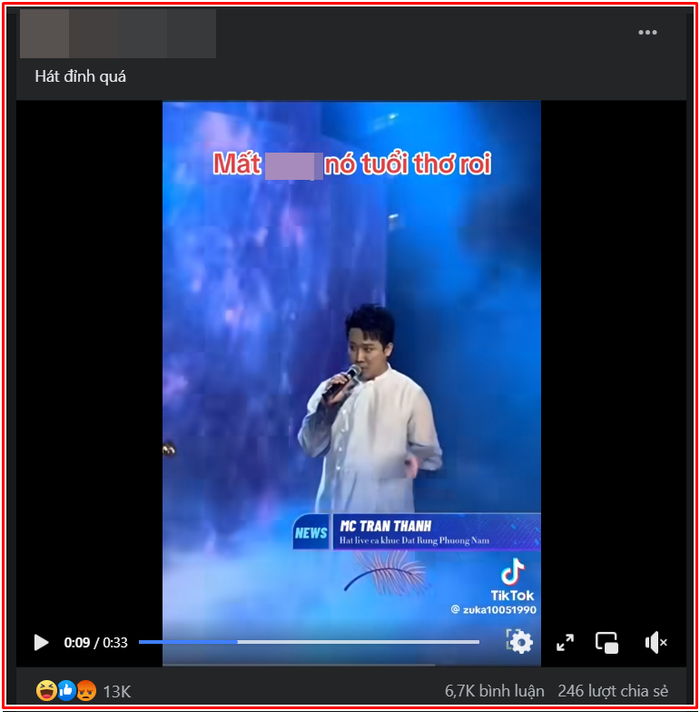
Task: Click the haha reaction emoji
Action: click(x=46, y=691)
